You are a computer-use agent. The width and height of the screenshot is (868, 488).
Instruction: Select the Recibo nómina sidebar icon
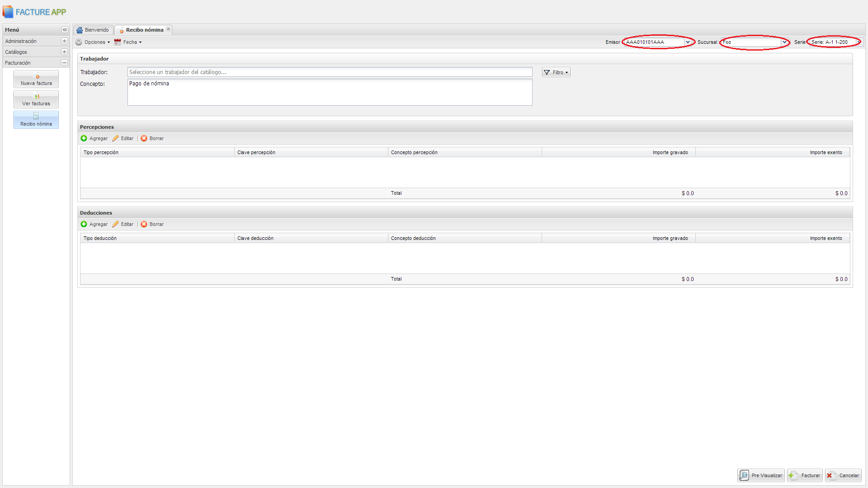(36, 120)
